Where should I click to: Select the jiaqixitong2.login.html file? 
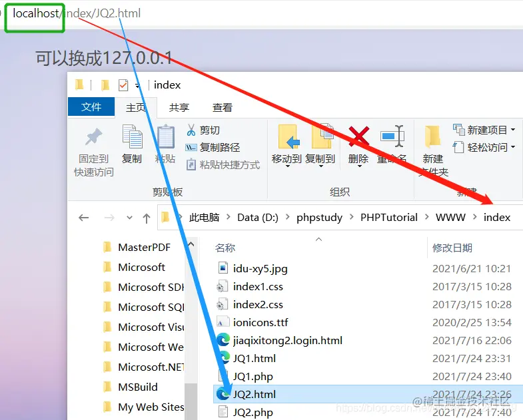click(288, 340)
